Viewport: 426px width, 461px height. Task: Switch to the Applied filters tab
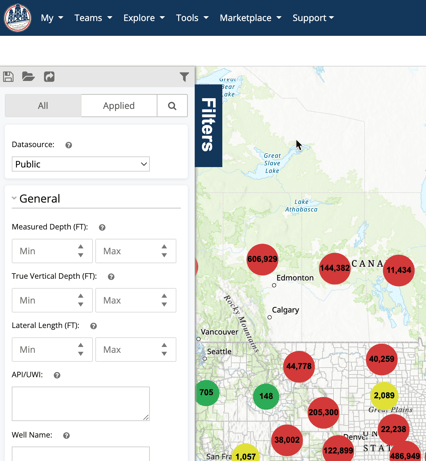(119, 106)
